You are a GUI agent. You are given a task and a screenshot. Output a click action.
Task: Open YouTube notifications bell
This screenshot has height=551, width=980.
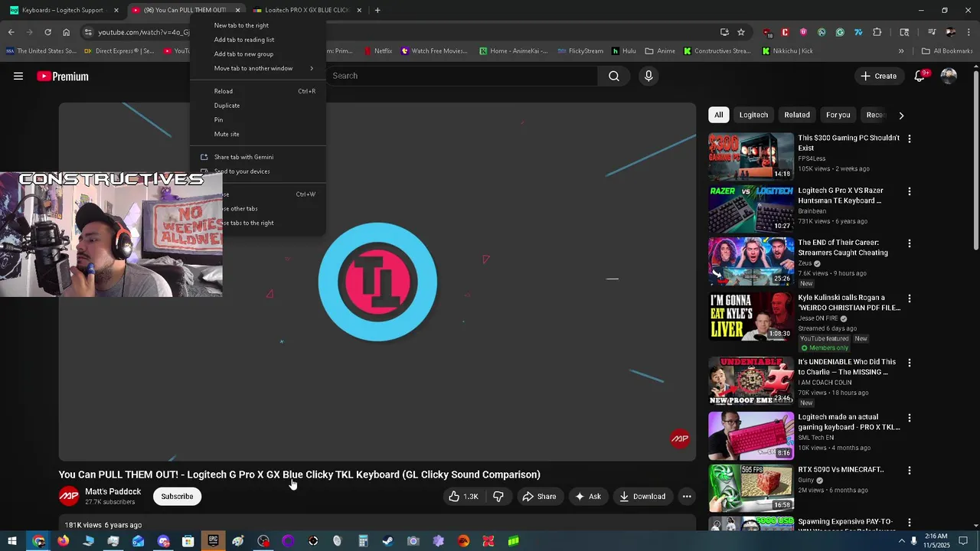[x=920, y=76]
